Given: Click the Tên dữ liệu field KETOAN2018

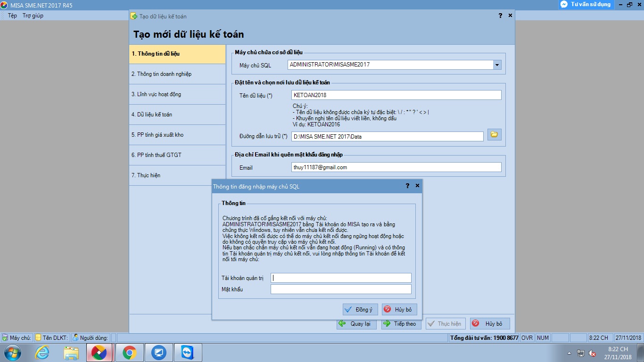Looking at the screenshot, I should tap(396, 95).
